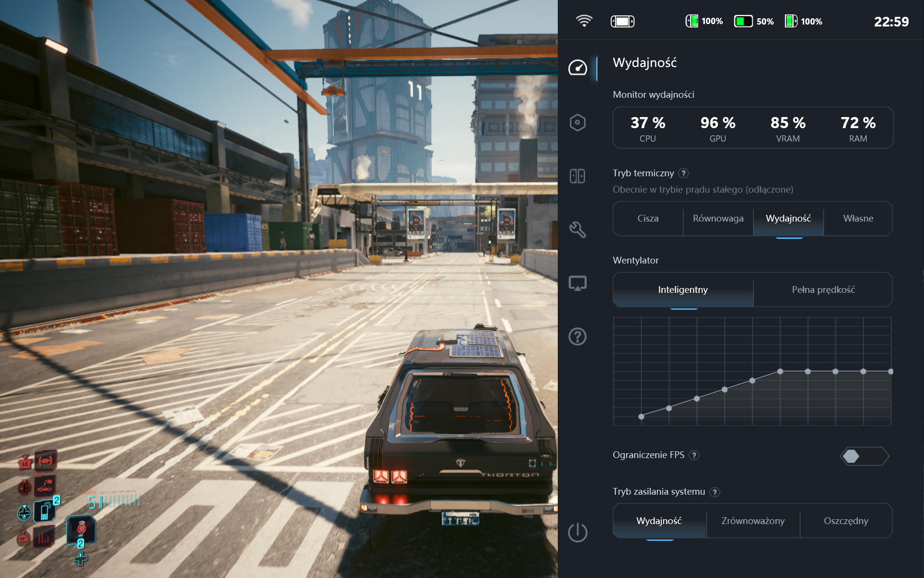Click the 22:59 clock
This screenshot has width=924, height=578.
click(891, 22)
